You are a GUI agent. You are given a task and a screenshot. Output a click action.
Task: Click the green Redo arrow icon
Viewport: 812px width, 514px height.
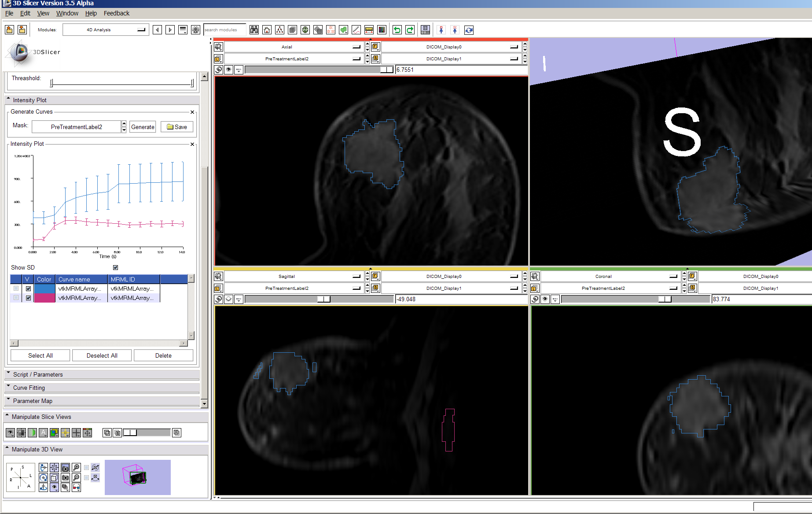(x=410, y=30)
